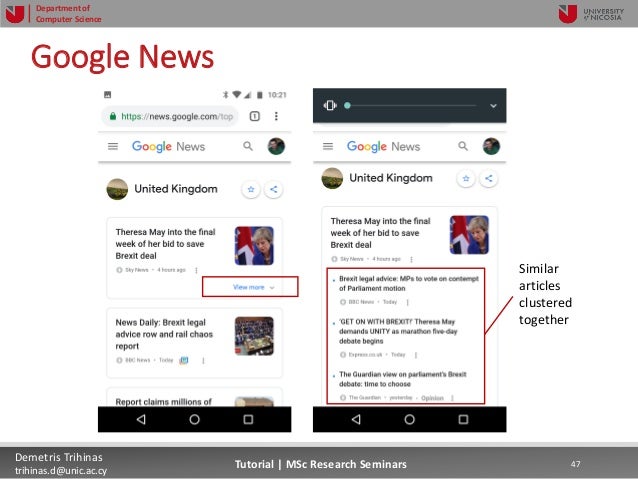This screenshot has width=638, height=479.
Task: Share United Kingdom topic in left screen
Action: click(x=274, y=189)
